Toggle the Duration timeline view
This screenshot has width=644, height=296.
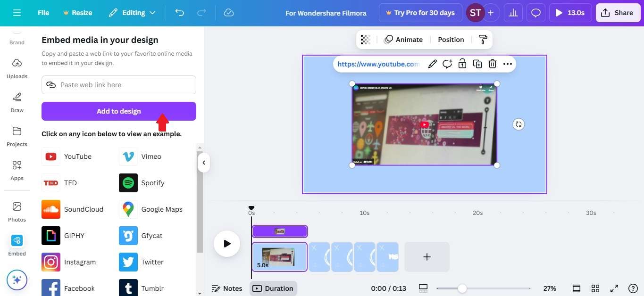click(x=273, y=288)
